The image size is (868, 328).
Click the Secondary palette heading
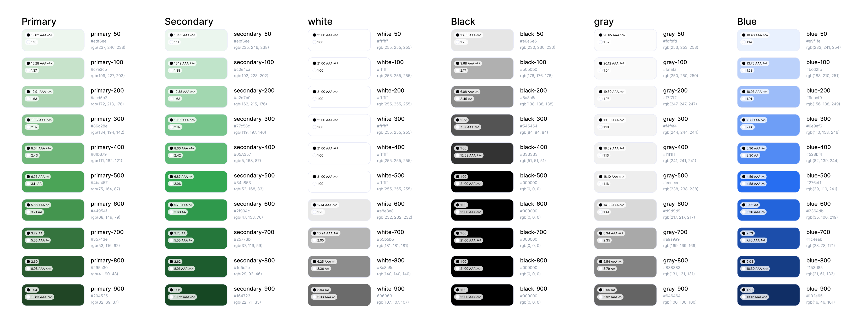[189, 21]
